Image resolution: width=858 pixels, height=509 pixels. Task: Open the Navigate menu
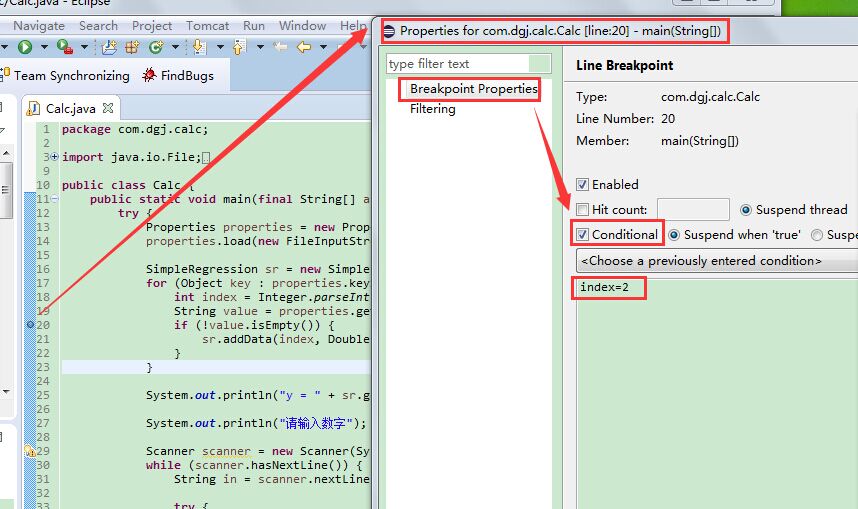[39, 26]
